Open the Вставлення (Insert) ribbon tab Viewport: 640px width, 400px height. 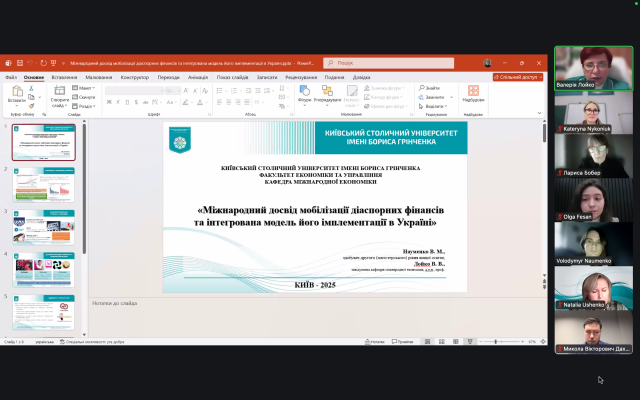point(65,77)
